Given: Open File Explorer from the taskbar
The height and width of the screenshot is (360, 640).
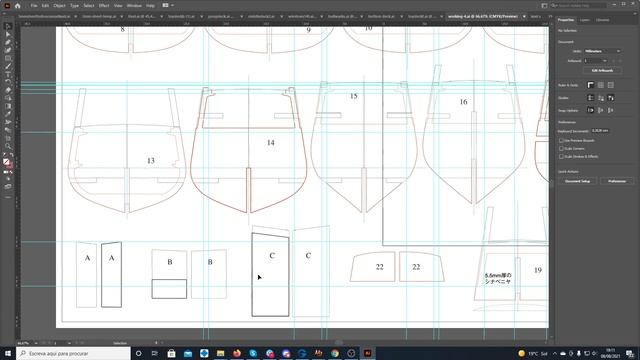Looking at the screenshot, I should 220,353.
